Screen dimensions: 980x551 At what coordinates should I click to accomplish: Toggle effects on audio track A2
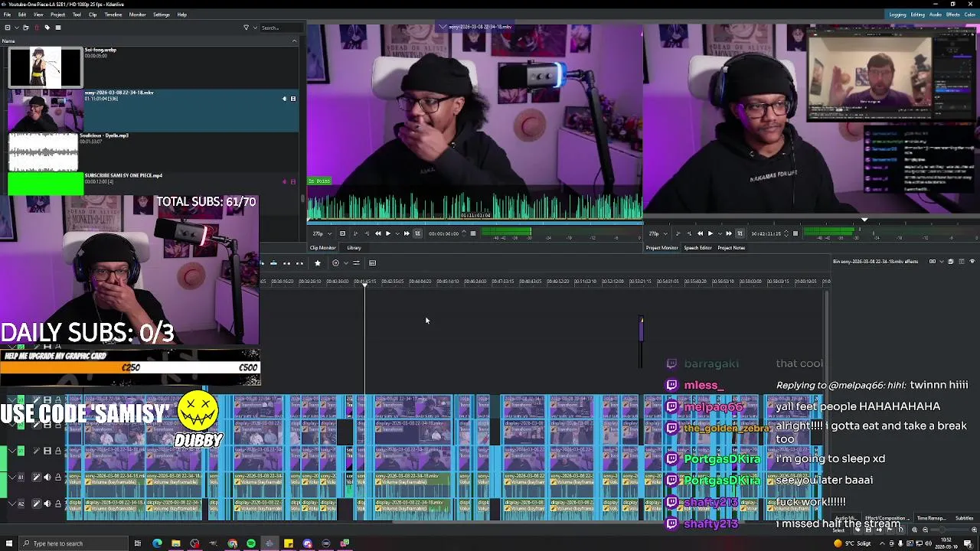36,504
